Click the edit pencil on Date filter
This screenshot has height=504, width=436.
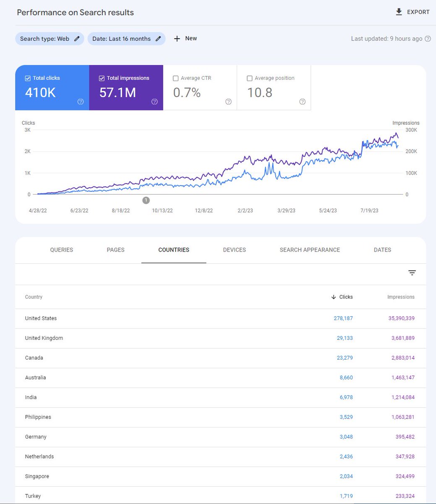[158, 38]
